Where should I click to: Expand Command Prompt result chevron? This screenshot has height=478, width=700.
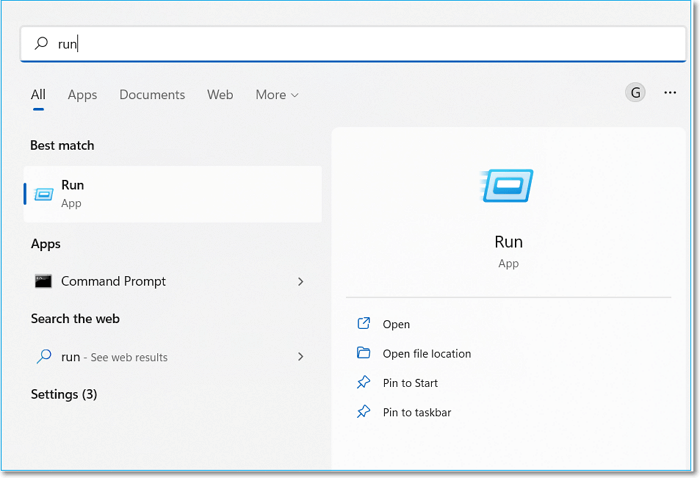coord(301,282)
